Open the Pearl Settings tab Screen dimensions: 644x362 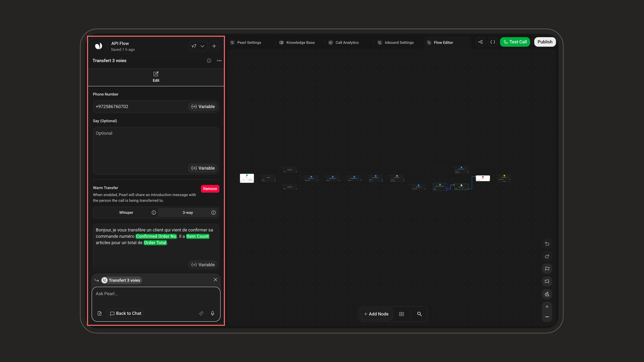[246, 42]
